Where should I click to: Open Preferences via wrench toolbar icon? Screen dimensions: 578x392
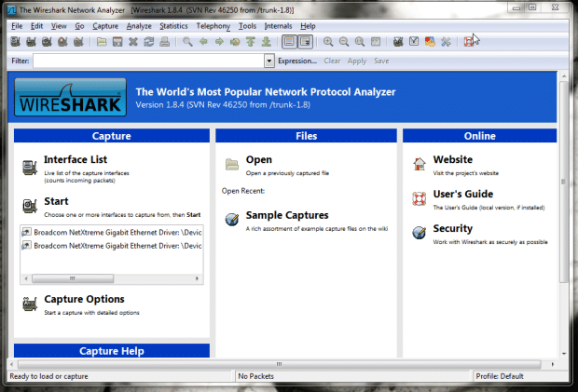(x=446, y=42)
